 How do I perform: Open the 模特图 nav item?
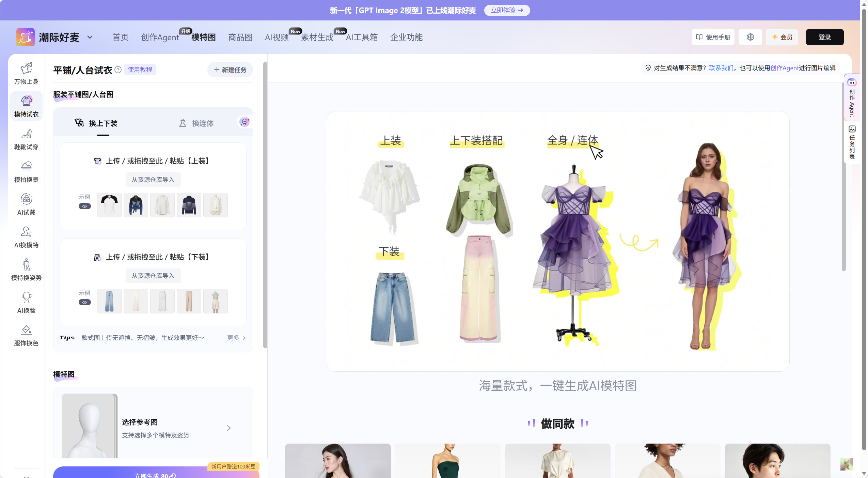(204, 37)
